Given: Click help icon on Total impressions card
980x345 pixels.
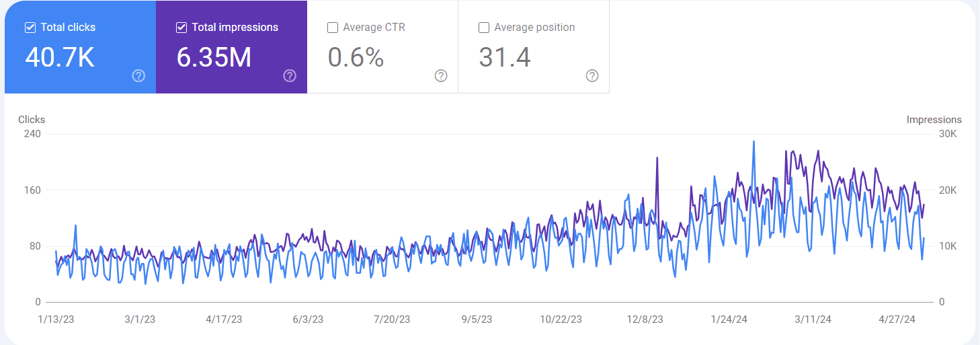Looking at the screenshot, I should click(290, 76).
